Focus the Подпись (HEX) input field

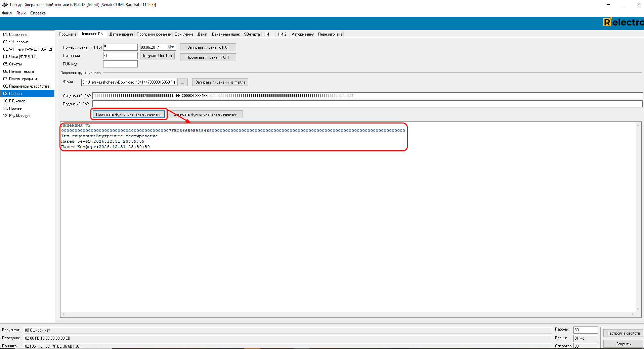[367, 104]
